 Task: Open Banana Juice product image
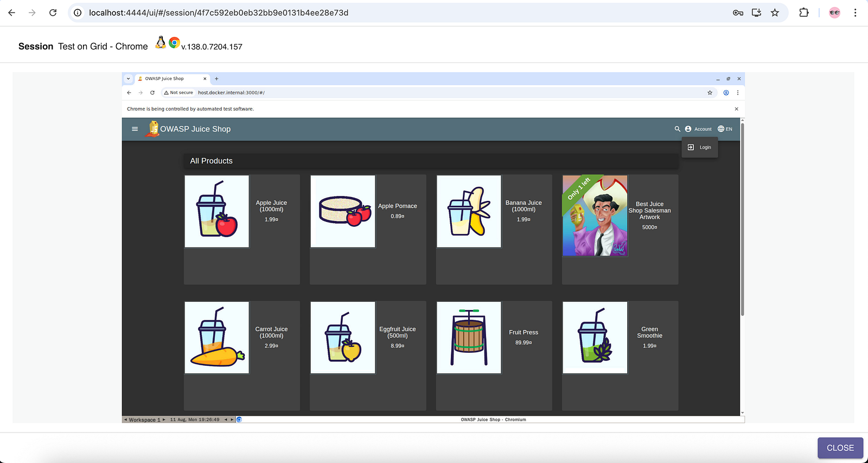(469, 211)
